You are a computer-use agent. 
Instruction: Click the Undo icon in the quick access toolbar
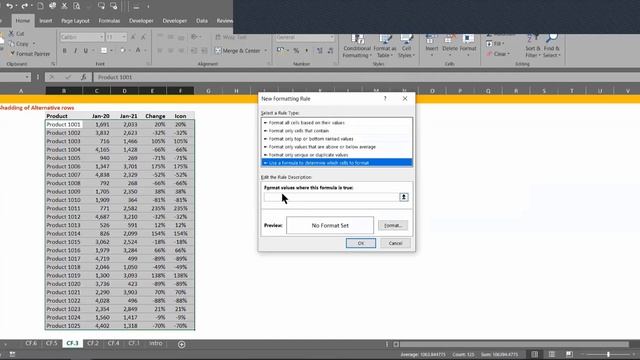[9, 6]
